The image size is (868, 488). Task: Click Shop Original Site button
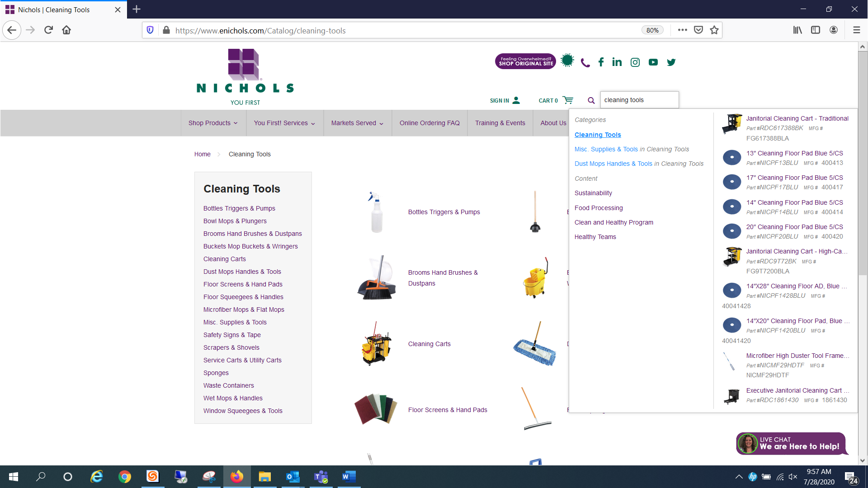tap(526, 61)
